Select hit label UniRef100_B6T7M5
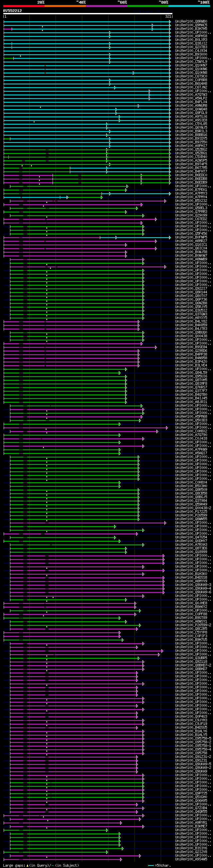The width and height of the screenshot is (213, 868). (x=191, y=168)
